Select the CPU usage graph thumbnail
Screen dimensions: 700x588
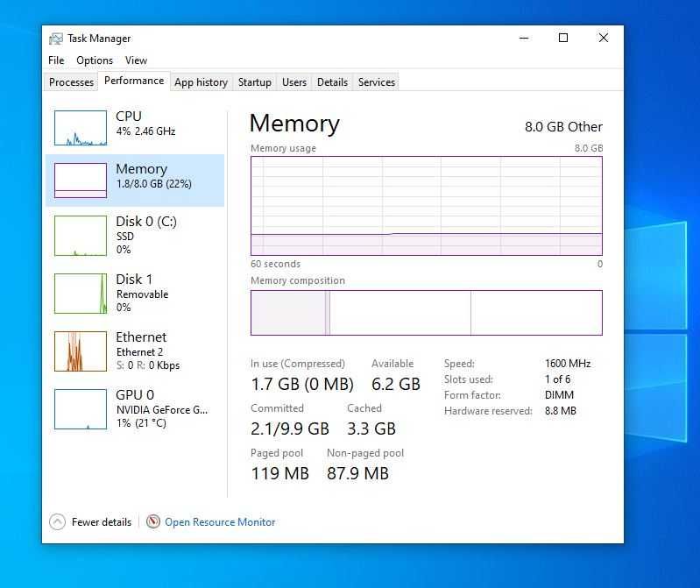point(81,128)
